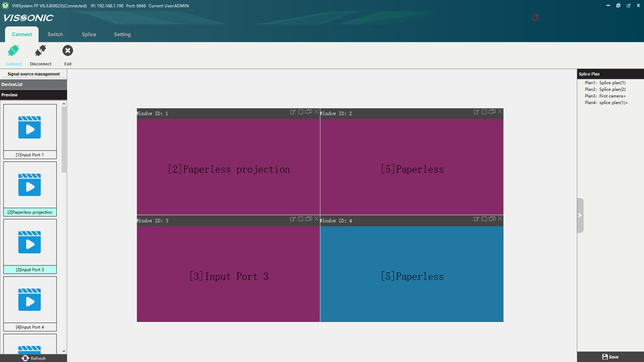The width and height of the screenshot is (644, 362).
Task: Click the preview list scrollbar up arrow
Action: pos(64,104)
